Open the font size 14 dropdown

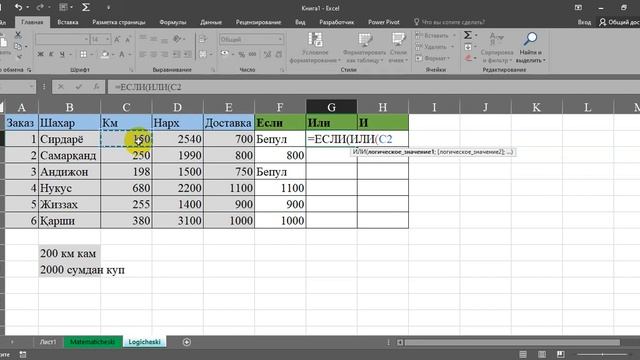pyautogui.click(x=108, y=39)
